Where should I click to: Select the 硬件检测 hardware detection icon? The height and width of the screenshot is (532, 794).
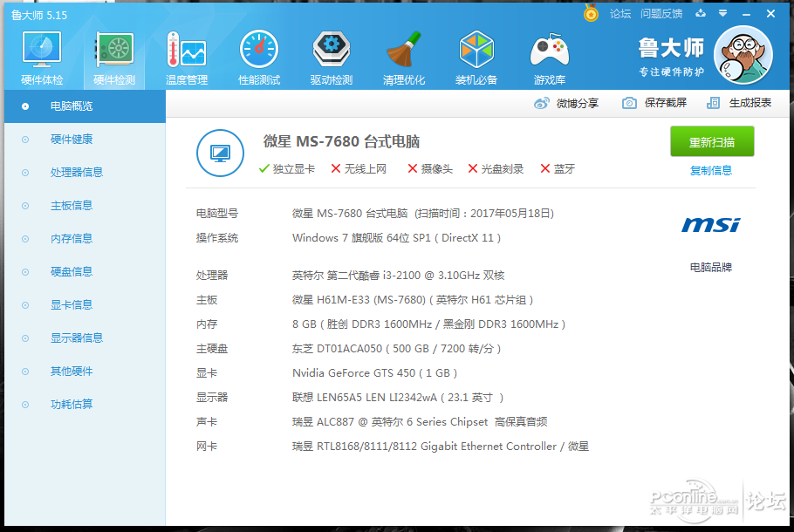(114, 58)
